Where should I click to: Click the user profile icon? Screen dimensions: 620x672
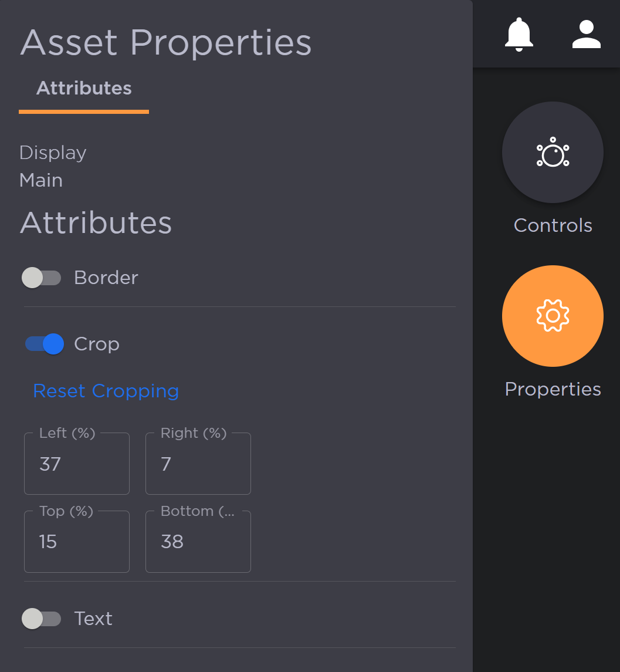coord(586,33)
